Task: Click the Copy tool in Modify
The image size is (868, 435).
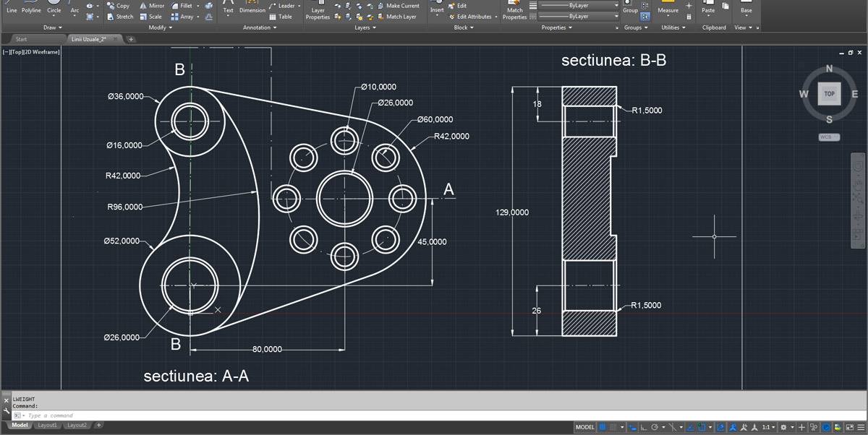Action: [x=118, y=6]
